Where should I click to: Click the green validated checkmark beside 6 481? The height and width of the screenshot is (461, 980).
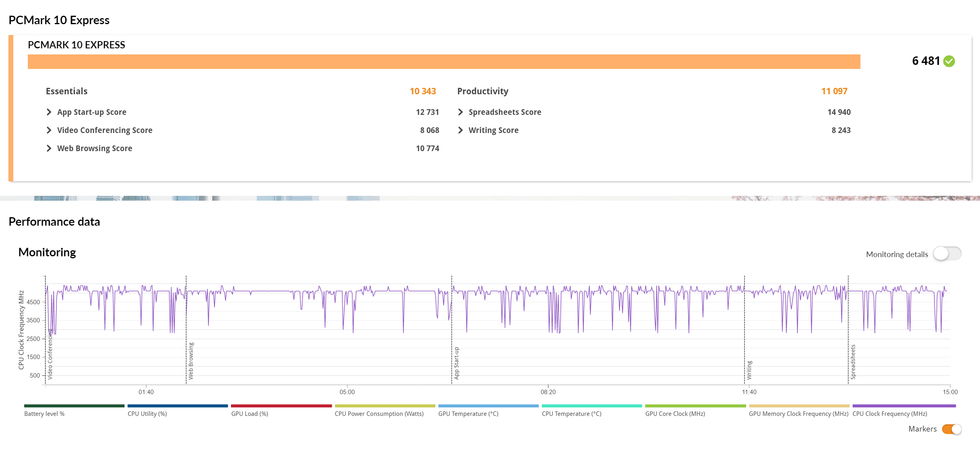[x=949, y=61]
